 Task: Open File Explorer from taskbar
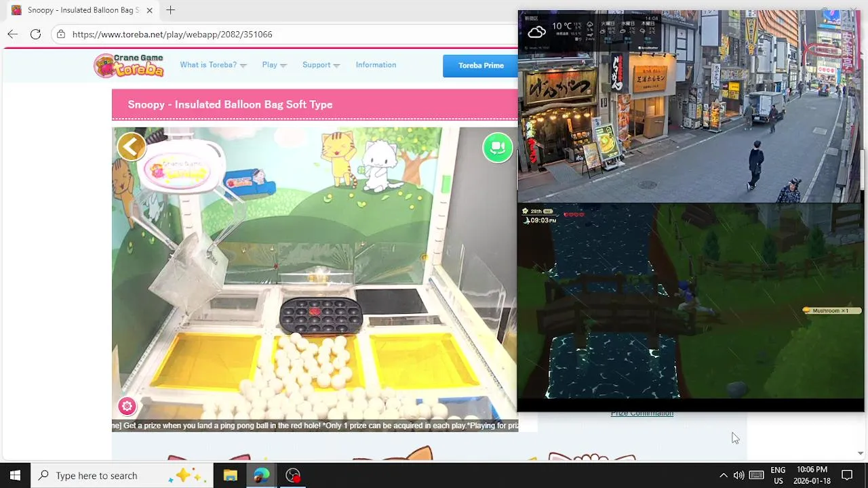tap(230, 475)
